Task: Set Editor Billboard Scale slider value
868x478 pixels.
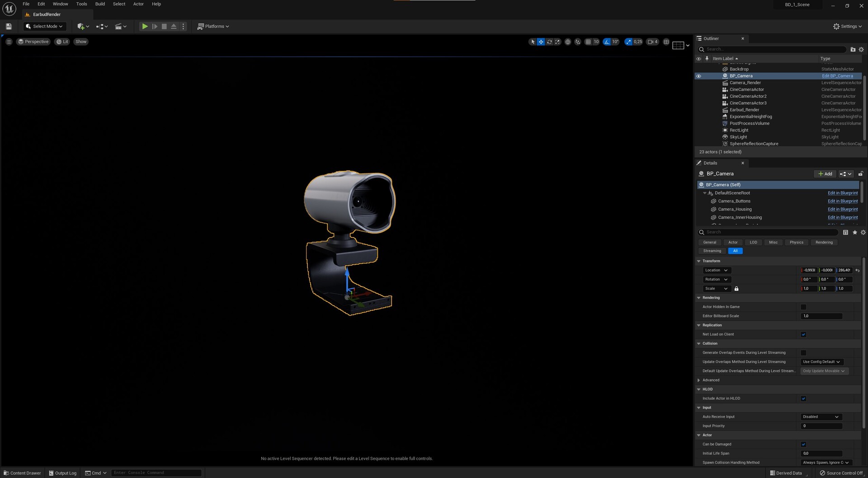Action: pyautogui.click(x=821, y=316)
